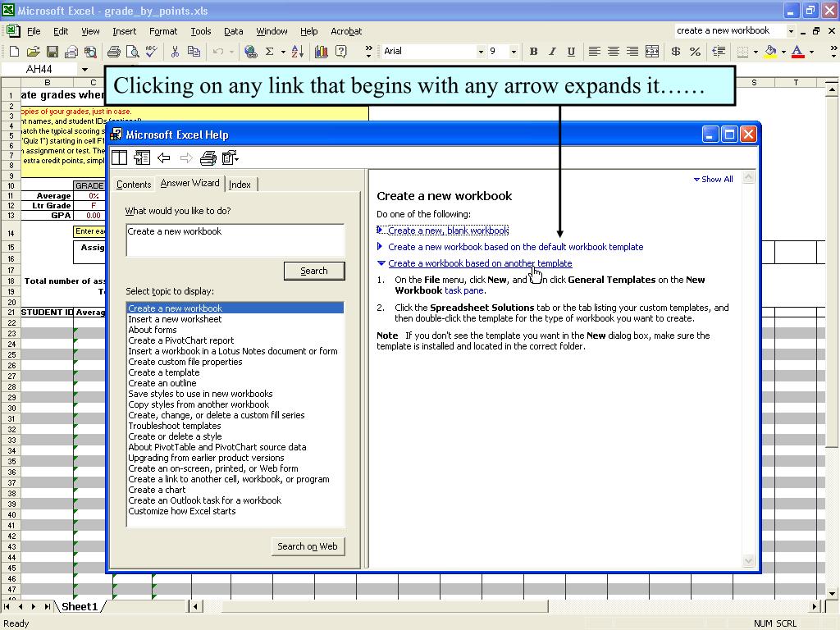This screenshot has height=630, width=840.
Task: Open the Name Box dropdown arrow
Action: click(x=84, y=70)
